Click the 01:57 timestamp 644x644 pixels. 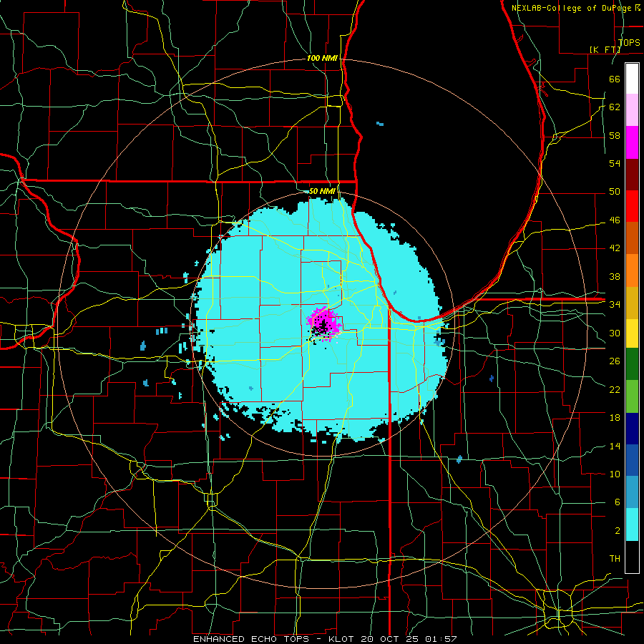pyautogui.click(x=441, y=639)
